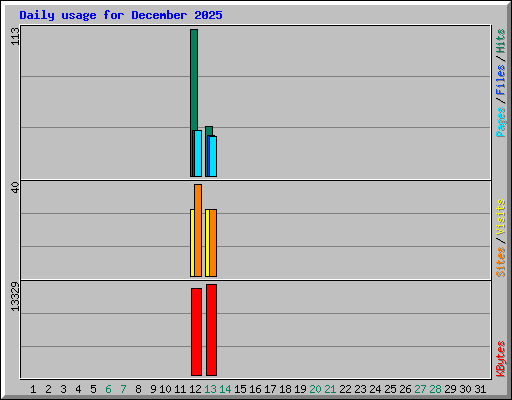Click the orange Sites bar for day 12

[x=198, y=230]
